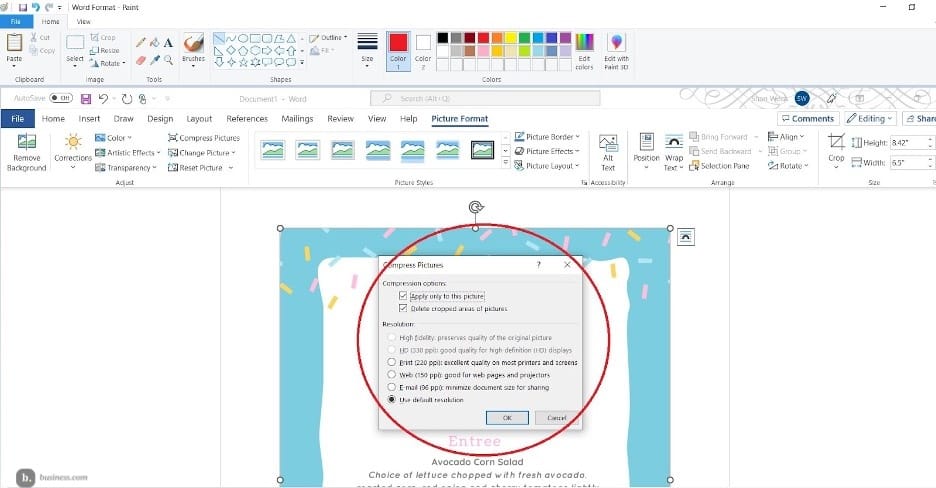Choose the E-mail (96 ppi) radio button

pyautogui.click(x=391, y=387)
